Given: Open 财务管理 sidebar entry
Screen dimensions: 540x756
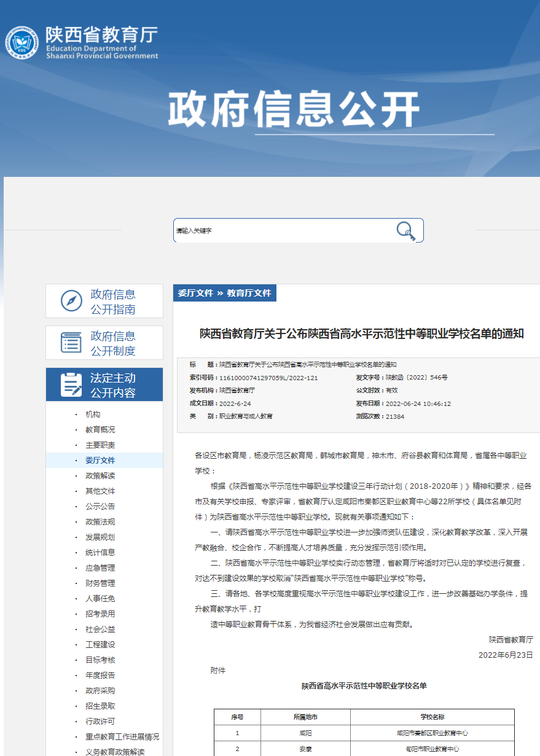Looking at the screenshot, I should [x=100, y=583].
